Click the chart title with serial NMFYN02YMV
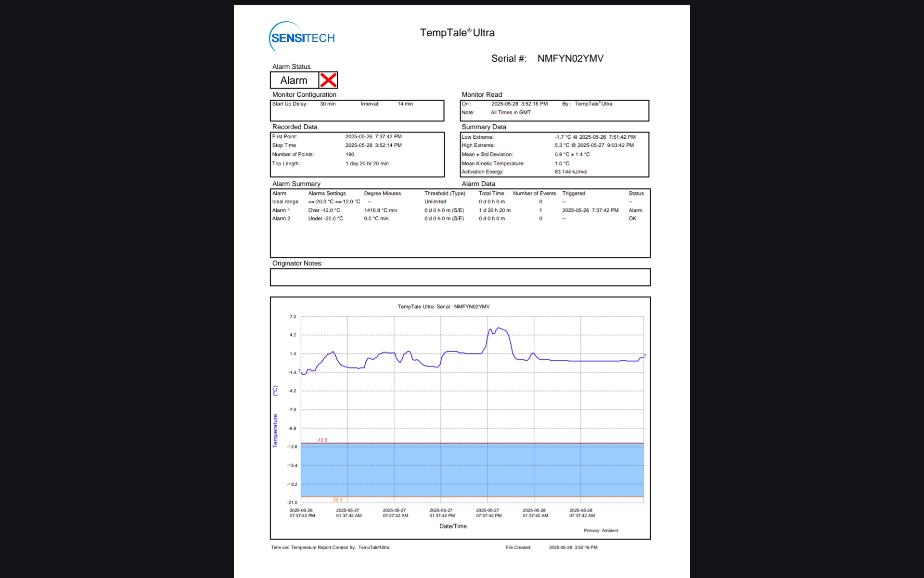Viewport: 924px width, 578px height. [444, 307]
